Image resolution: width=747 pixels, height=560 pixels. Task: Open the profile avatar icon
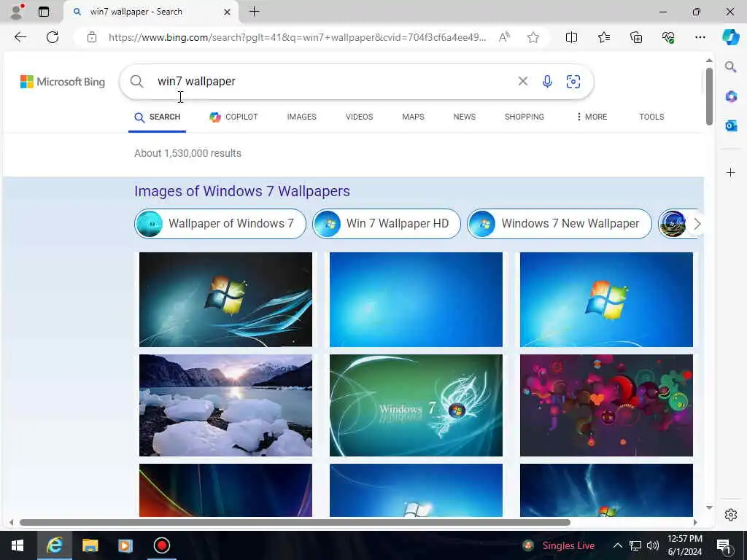16,12
